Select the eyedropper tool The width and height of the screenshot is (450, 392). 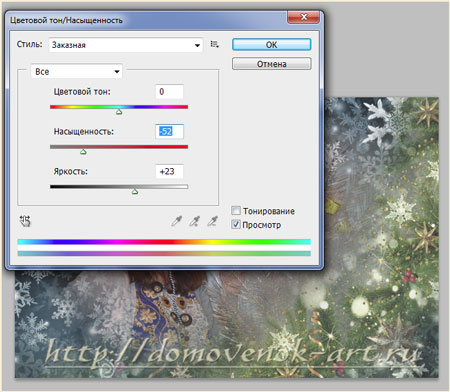point(177,221)
